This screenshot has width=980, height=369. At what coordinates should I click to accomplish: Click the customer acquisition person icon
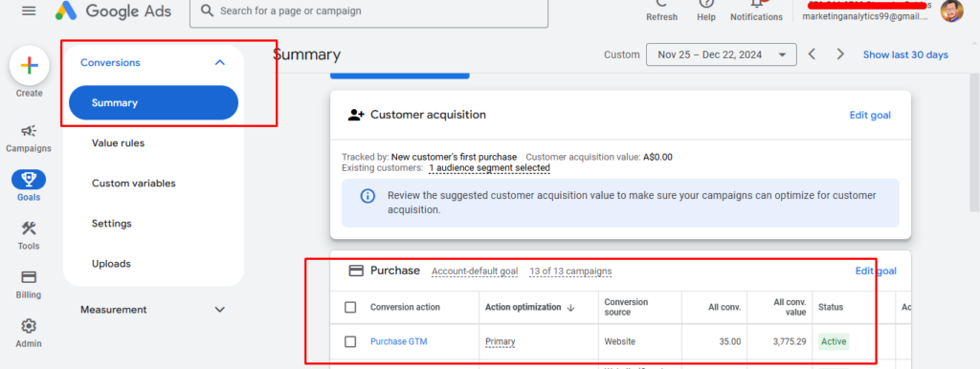click(x=356, y=115)
